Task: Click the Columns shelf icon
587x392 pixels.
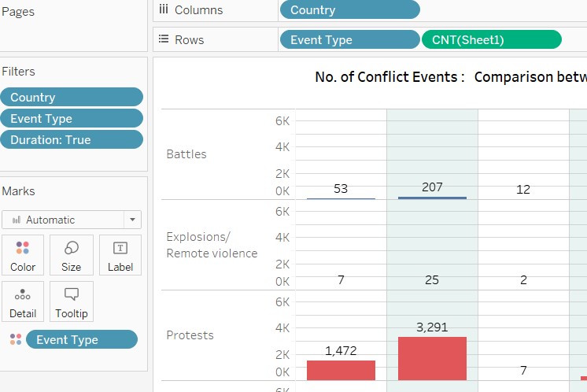Action: pyautogui.click(x=164, y=10)
